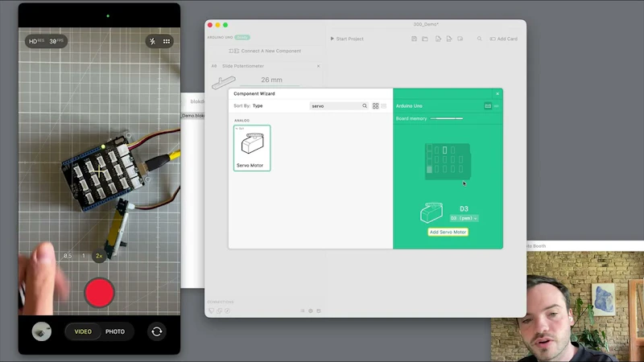
Task: Click the gear settings icon in bottom bar
Action: coord(311,311)
